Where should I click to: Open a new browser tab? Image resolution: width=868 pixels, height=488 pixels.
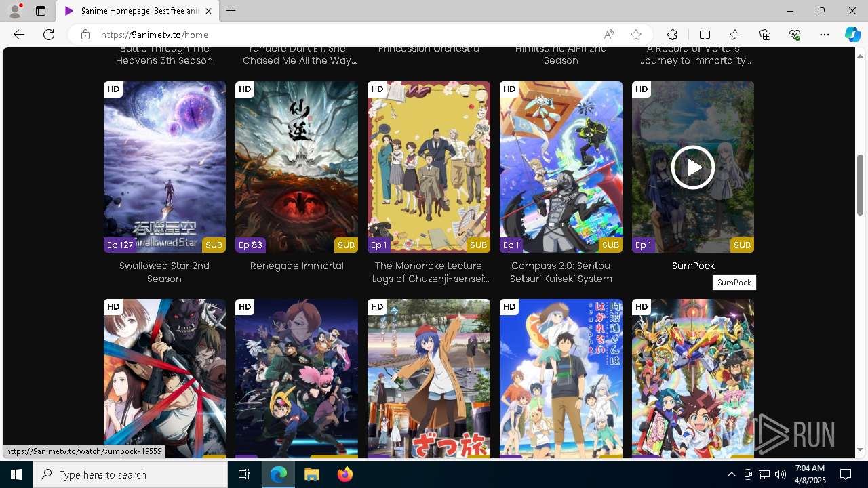point(231,11)
